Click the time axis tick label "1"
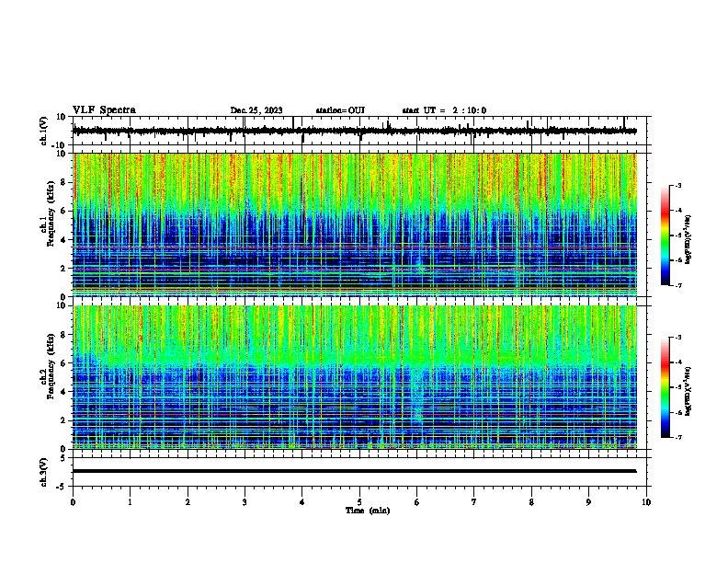Image resolution: width=728 pixels, height=563 pixels. pos(130,502)
